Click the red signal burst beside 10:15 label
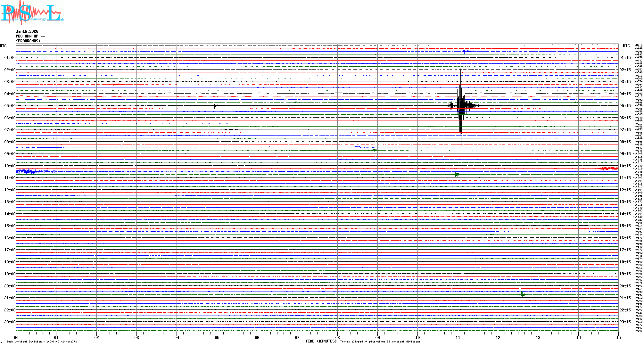Image resolution: width=644 pixels, height=346 pixels. pyautogui.click(x=609, y=169)
